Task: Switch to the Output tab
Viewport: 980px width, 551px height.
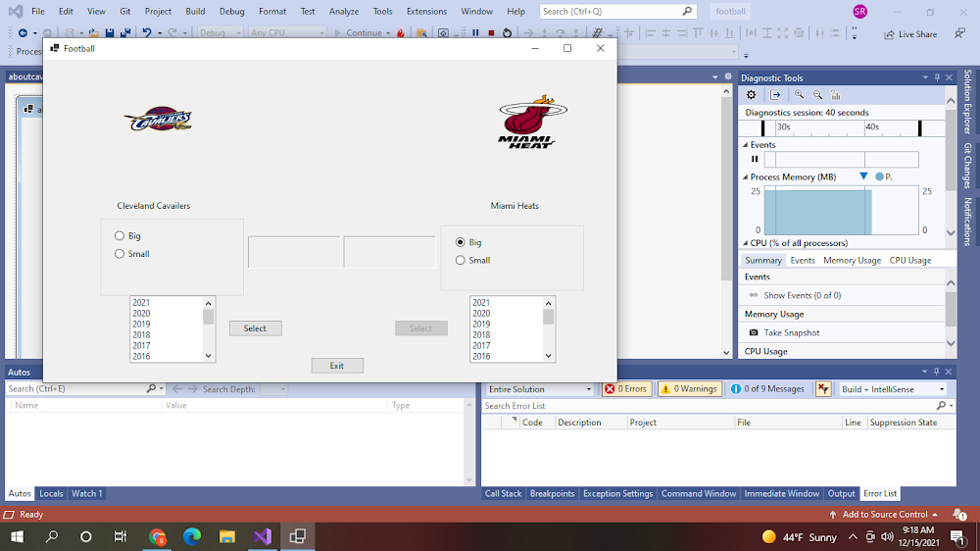Action: pyautogui.click(x=841, y=493)
